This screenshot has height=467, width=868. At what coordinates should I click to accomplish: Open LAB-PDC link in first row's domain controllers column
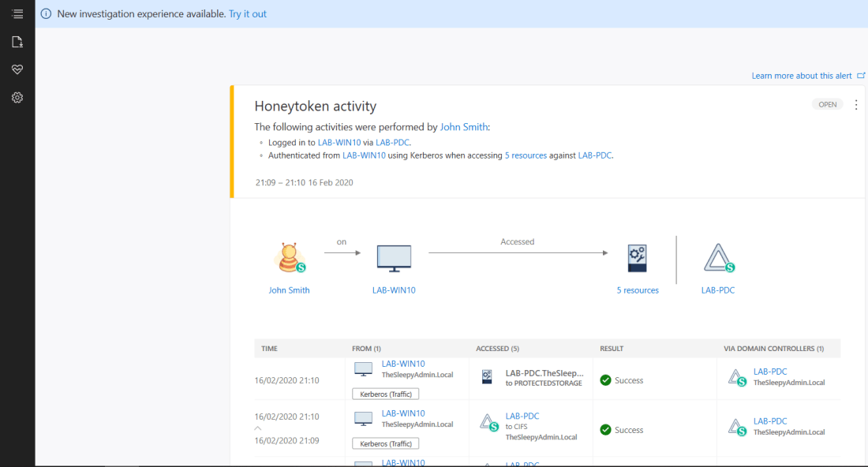pos(770,372)
